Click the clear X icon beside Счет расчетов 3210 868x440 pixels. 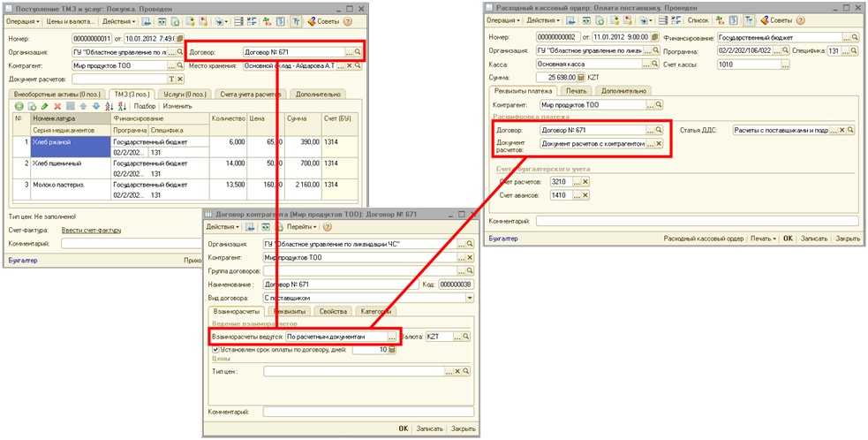coord(585,182)
